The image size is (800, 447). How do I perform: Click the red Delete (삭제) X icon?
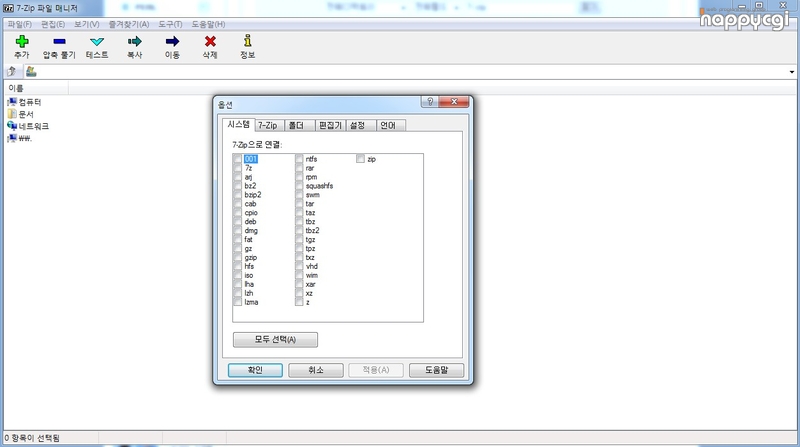point(210,41)
